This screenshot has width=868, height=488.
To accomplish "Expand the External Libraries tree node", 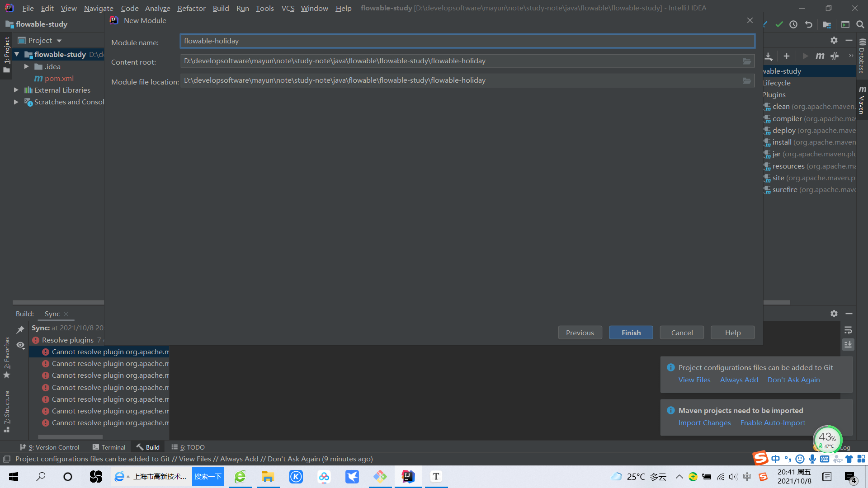I will (16, 90).
